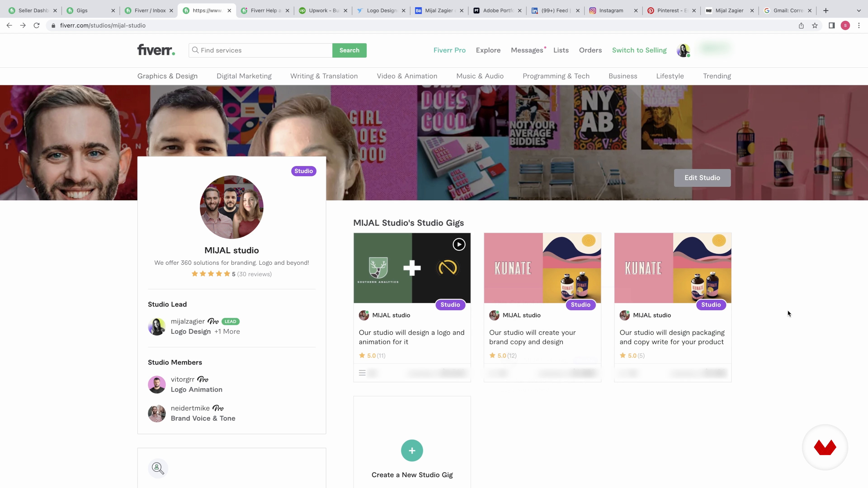Play the logo and animation gig video
868x488 pixels.
pyautogui.click(x=459, y=244)
